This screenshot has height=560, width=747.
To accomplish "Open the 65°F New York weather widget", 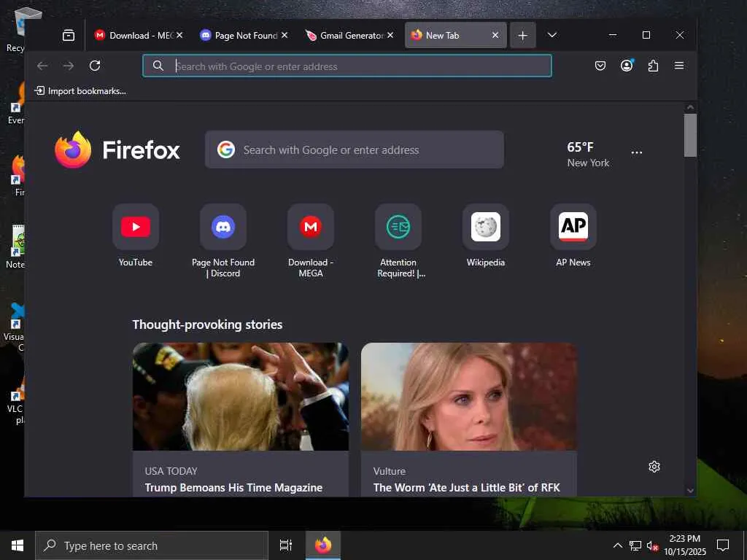I will point(587,155).
